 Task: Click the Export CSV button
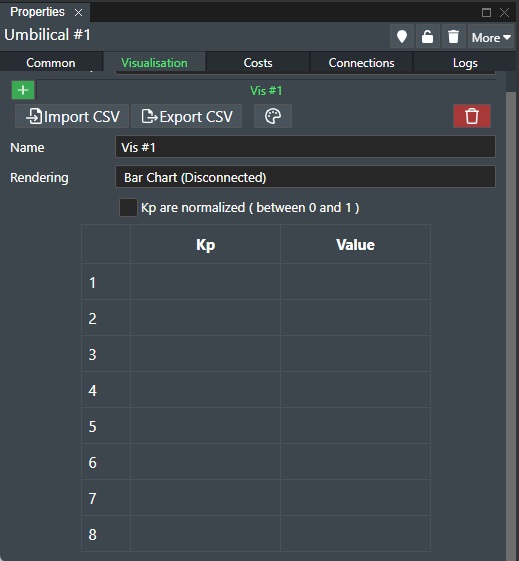[187, 116]
